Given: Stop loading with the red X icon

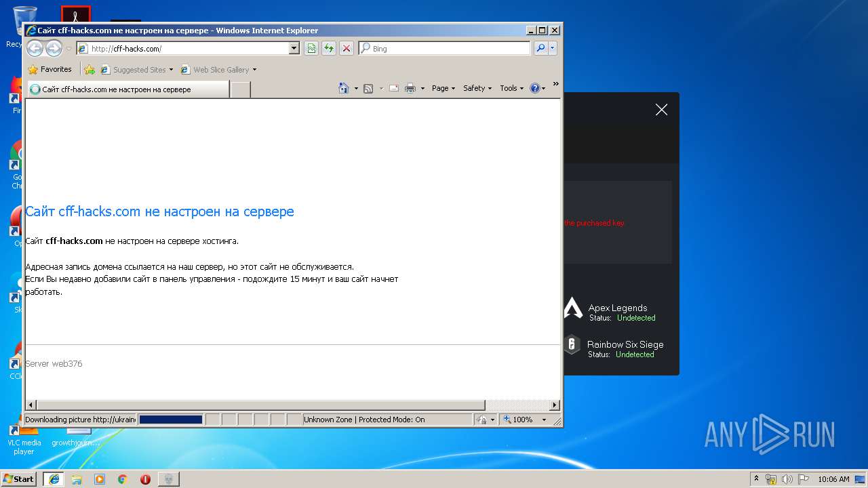Looking at the screenshot, I should 347,48.
